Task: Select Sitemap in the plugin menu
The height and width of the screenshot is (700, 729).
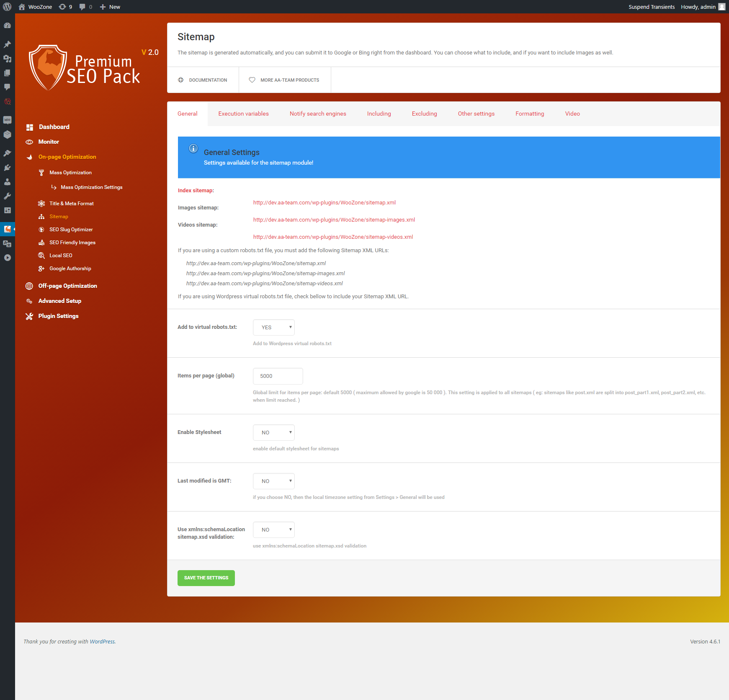Action: click(x=59, y=217)
